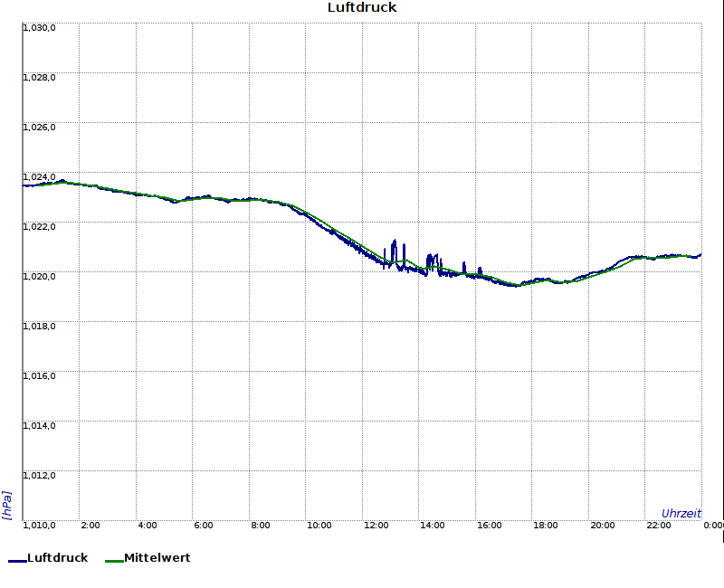This screenshot has width=724, height=588.
Task: Click the [hPa] axis unit label
Action: click(x=6, y=506)
